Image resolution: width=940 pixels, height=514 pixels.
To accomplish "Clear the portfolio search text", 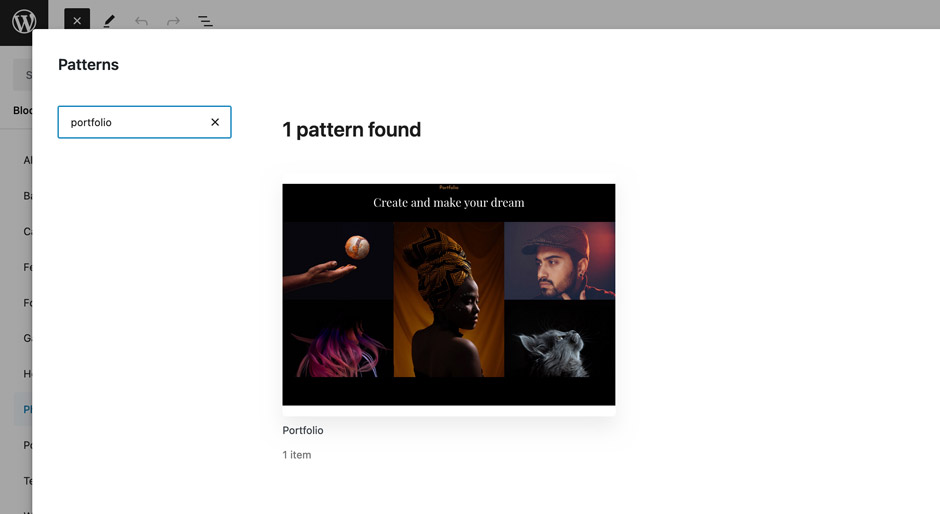I will 215,122.
